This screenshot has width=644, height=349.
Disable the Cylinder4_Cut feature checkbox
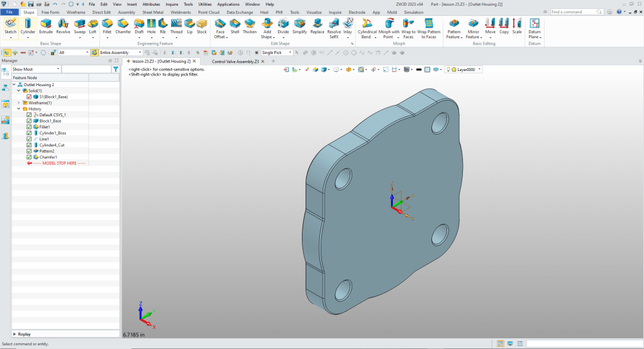point(29,145)
